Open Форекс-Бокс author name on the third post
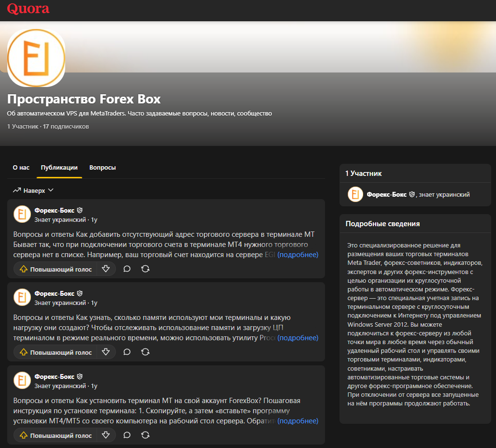 [x=55, y=376]
